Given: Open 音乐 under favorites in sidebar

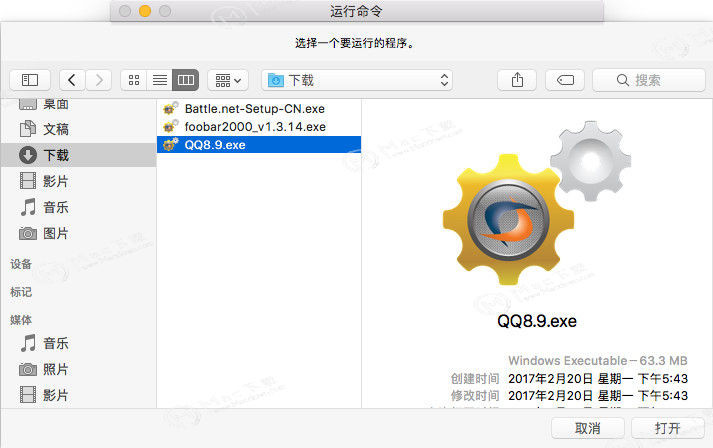Looking at the screenshot, I should pyautogui.click(x=79, y=207).
